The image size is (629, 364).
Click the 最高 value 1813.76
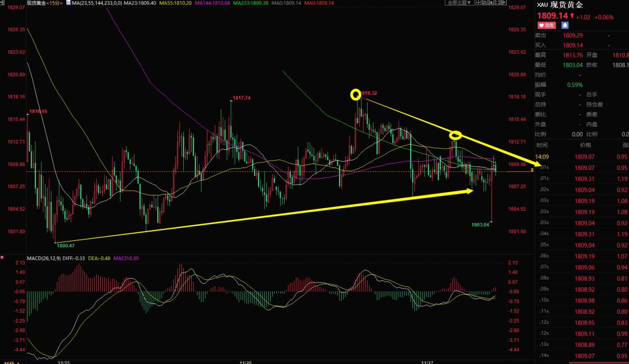point(572,55)
